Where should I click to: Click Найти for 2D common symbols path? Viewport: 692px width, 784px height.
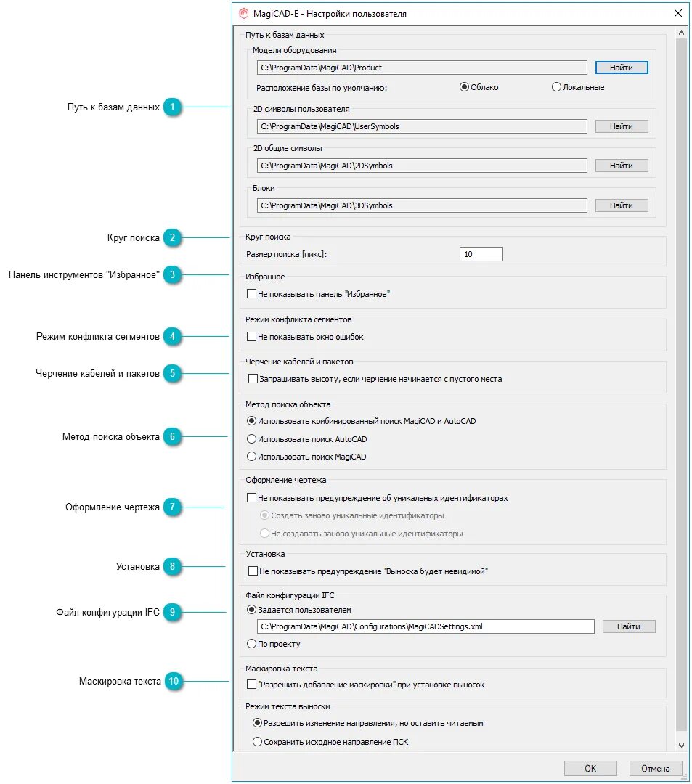point(622,166)
